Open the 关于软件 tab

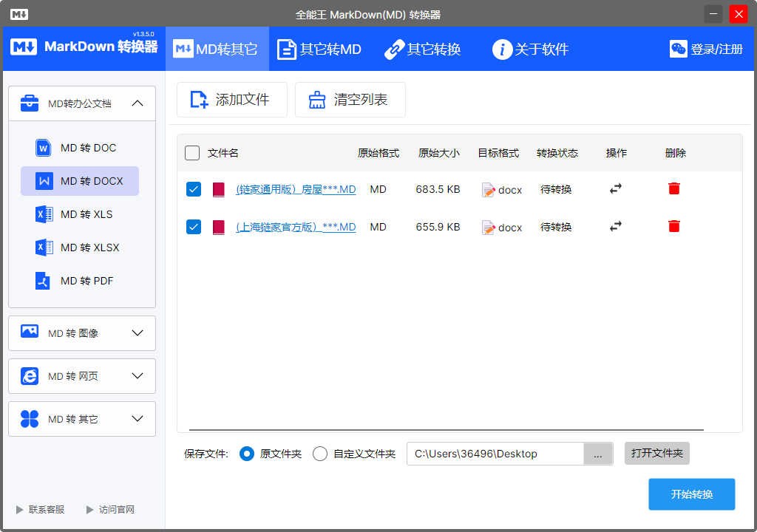pos(531,49)
